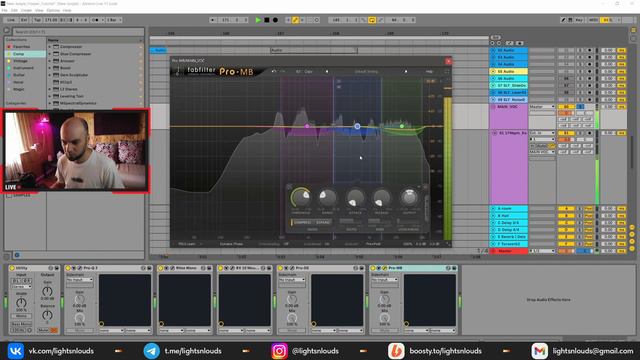Adjust the Pro-MB Attack knob
The image size is (640, 360).
tap(355, 198)
